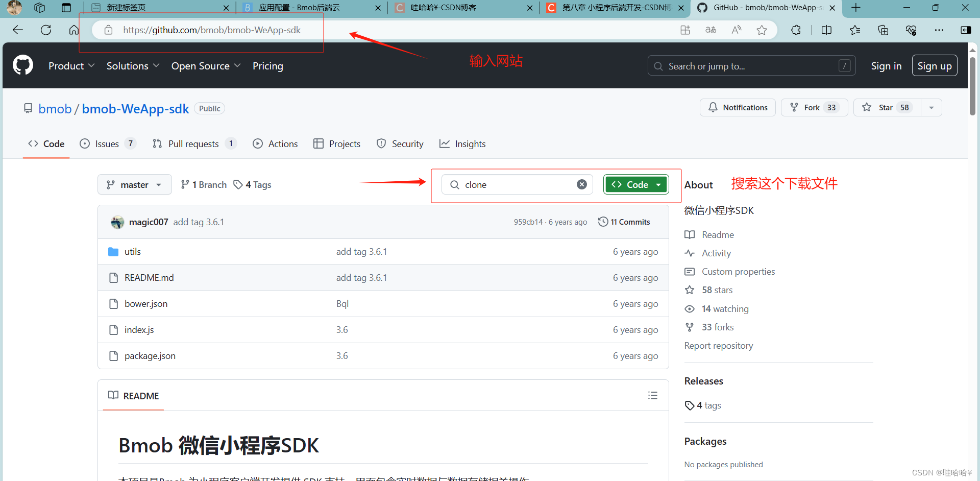Screen dimensions: 980x481
Task: Click the read aloud icon
Action: click(x=736, y=30)
